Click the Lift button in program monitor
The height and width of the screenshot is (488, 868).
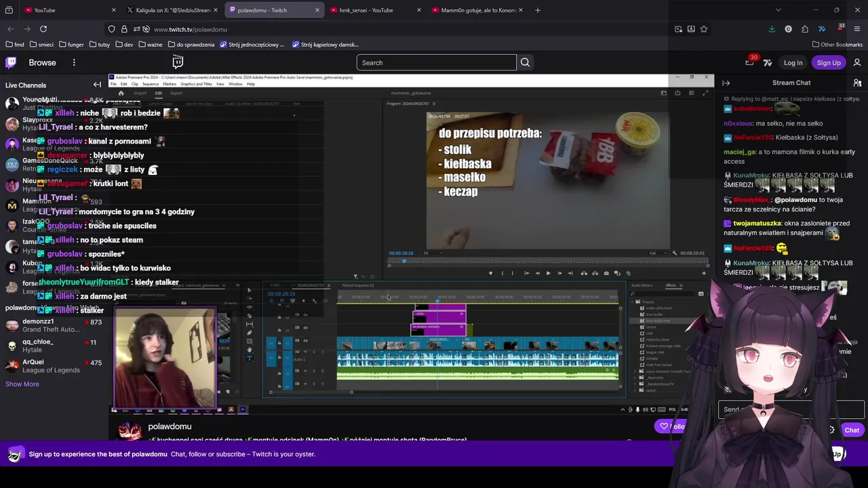[x=583, y=273]
